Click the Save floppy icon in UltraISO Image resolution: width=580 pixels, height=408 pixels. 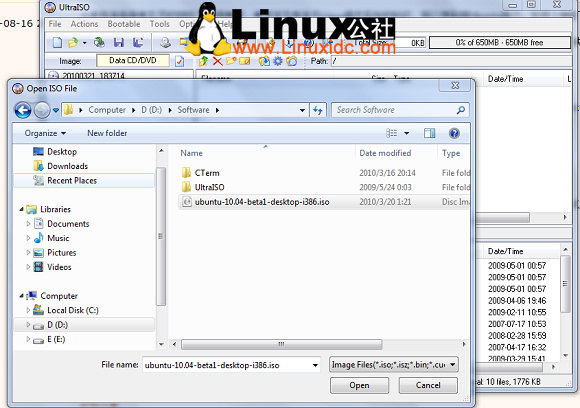119,43
